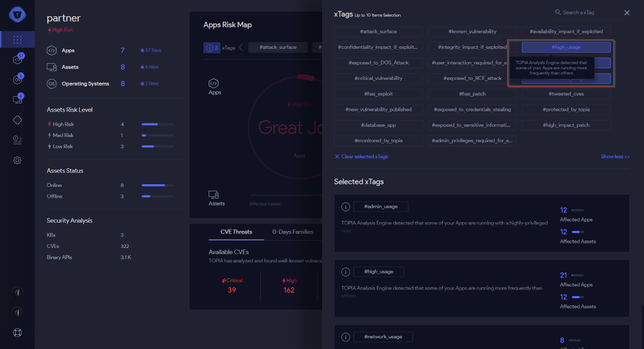This screenshot has height=349, width=644.
Task: Switch to the 0-Days Families tab
Action: 293,232
